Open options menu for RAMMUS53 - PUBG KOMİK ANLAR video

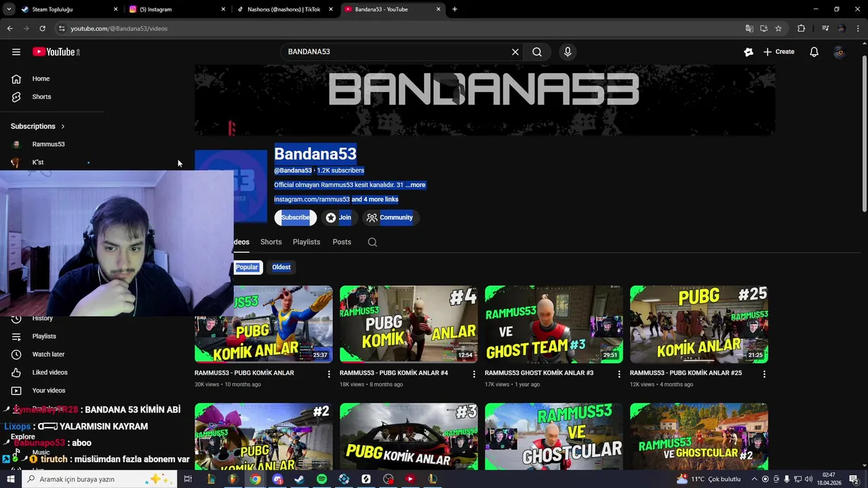click(x=329, y=373)
